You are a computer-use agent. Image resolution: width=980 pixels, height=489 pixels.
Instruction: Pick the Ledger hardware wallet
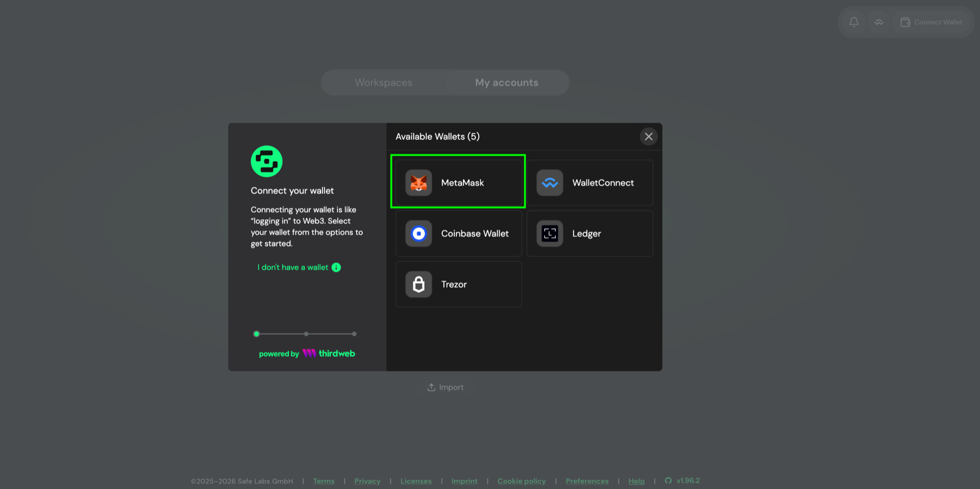(590, 234)
